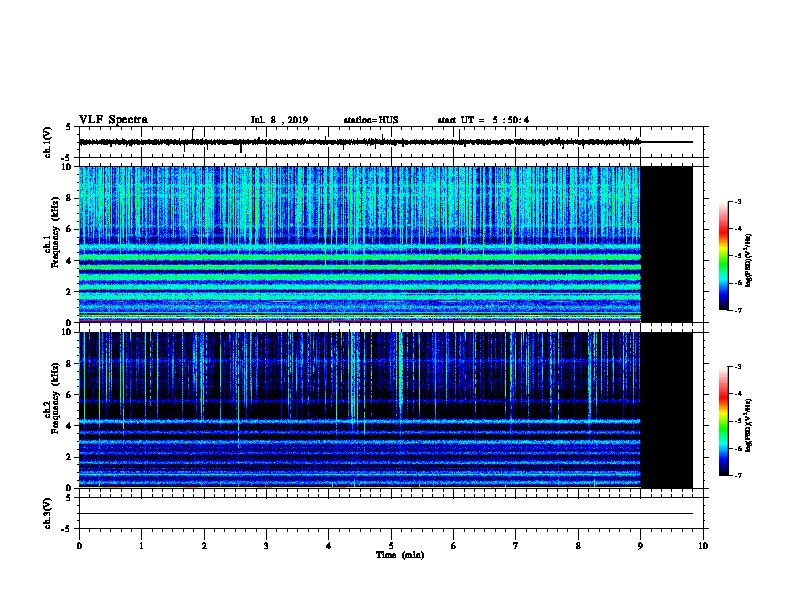Image resolution: width=792 pixels, height=612 pixels.
Task: Click the time axis tick label "5"
Action: click(391, 545)
